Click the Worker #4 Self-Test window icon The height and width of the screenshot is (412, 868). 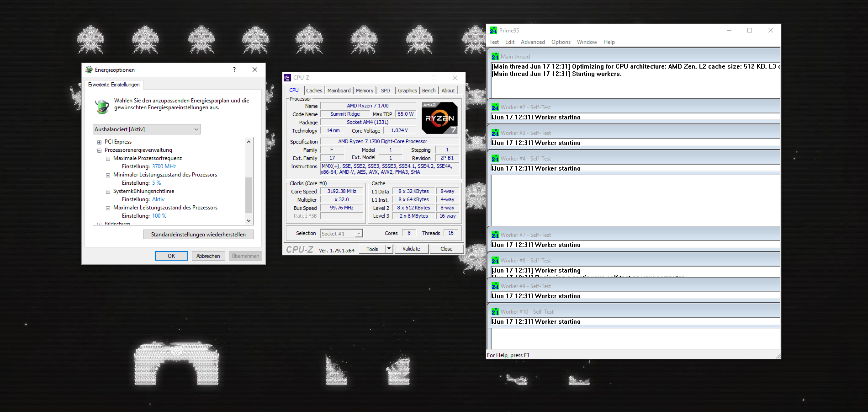click(495, 159)
